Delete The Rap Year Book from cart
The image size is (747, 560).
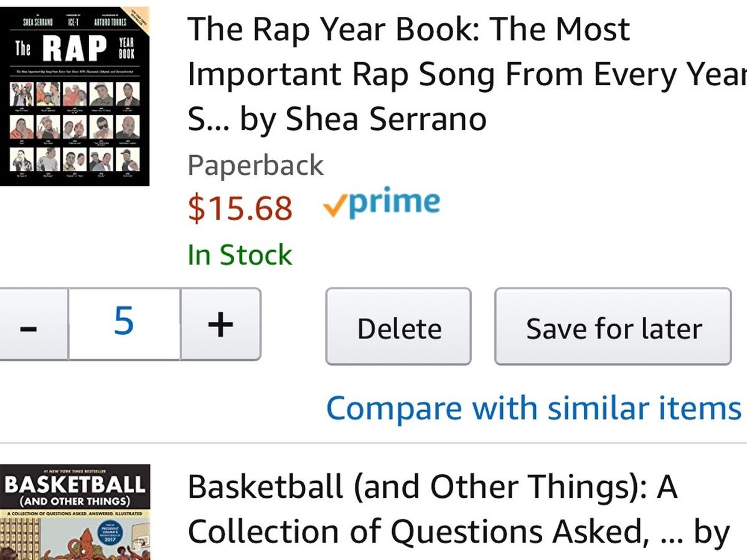[398, 327]
